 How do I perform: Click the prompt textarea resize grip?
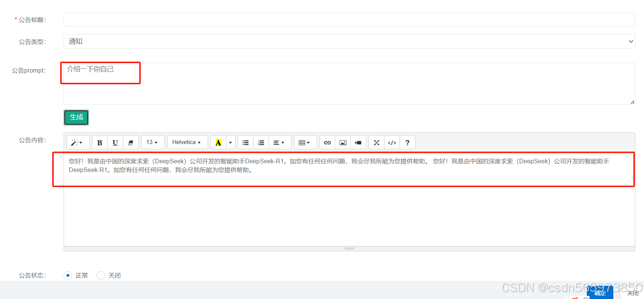(632, 102)
